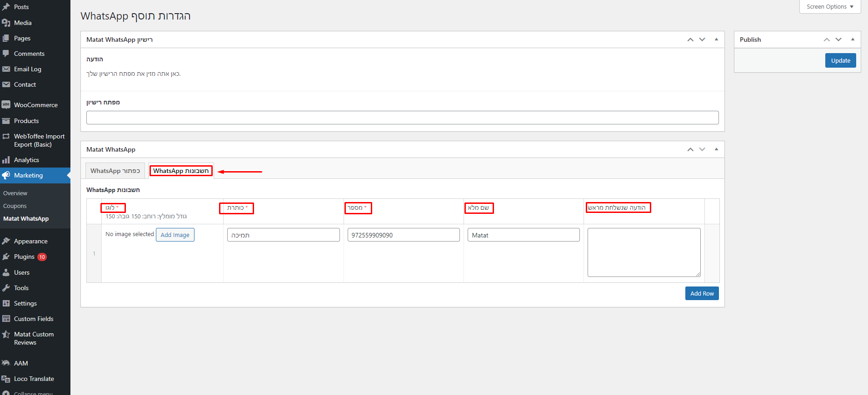The width and height of the screenshot is (868, 395).
Task: Click the phone number field 972559909090
Action: [x=404, y=235]
